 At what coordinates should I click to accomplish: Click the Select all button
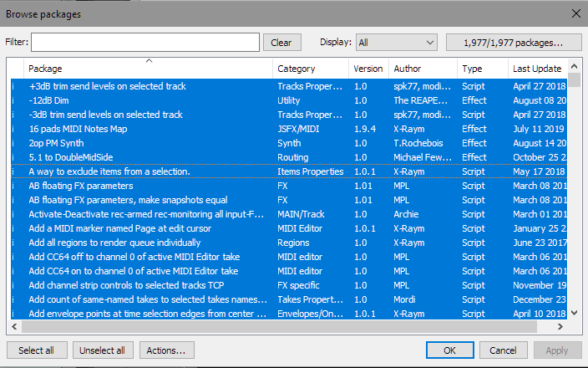point(36,350)
